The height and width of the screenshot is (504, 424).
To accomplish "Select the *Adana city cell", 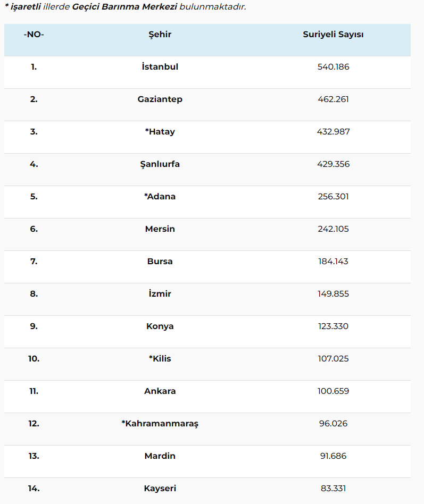I will pyautogui.click(x=160, y=196).
